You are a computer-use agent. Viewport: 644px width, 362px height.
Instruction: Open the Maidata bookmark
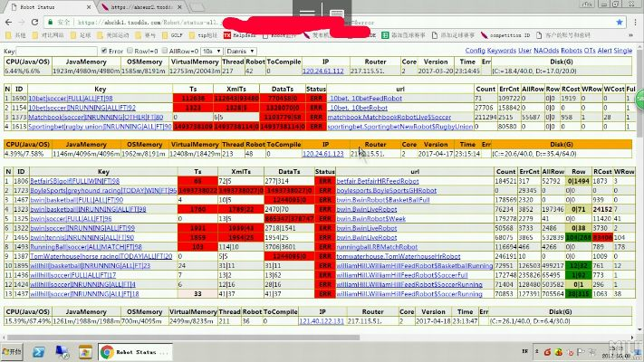(x=239, y=35)
